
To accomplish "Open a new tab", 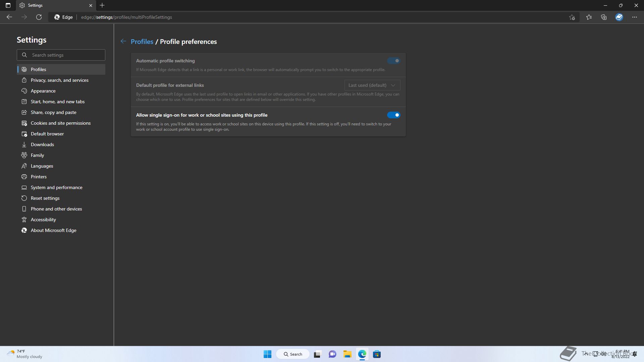I will pyautogui.click(x=102, y=5).
